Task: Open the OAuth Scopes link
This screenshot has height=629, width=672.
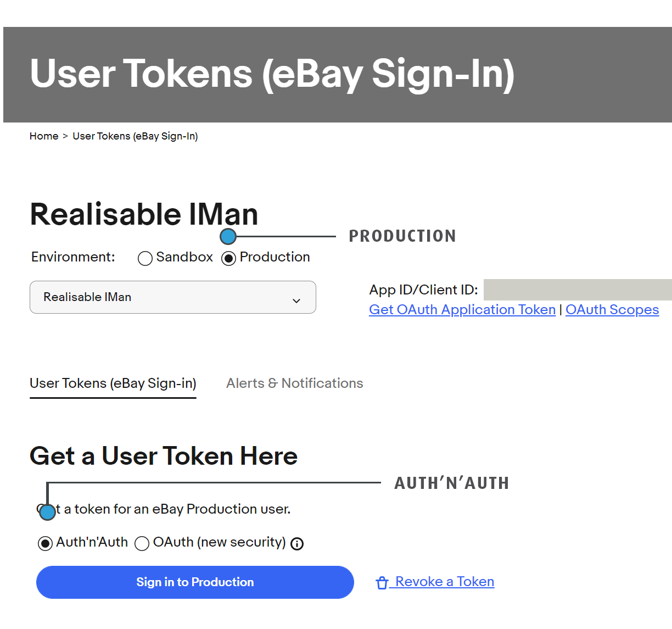Action: [x=612, y=310]
